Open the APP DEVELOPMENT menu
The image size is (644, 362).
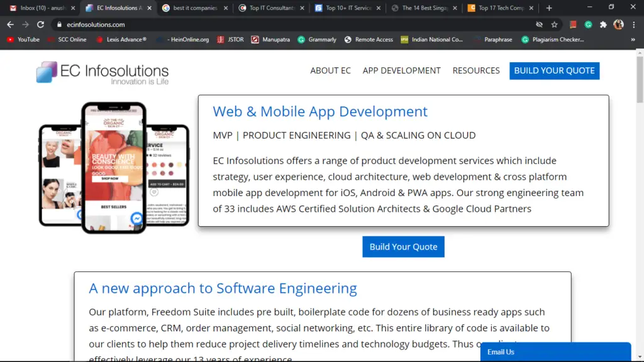click(401, 70)
